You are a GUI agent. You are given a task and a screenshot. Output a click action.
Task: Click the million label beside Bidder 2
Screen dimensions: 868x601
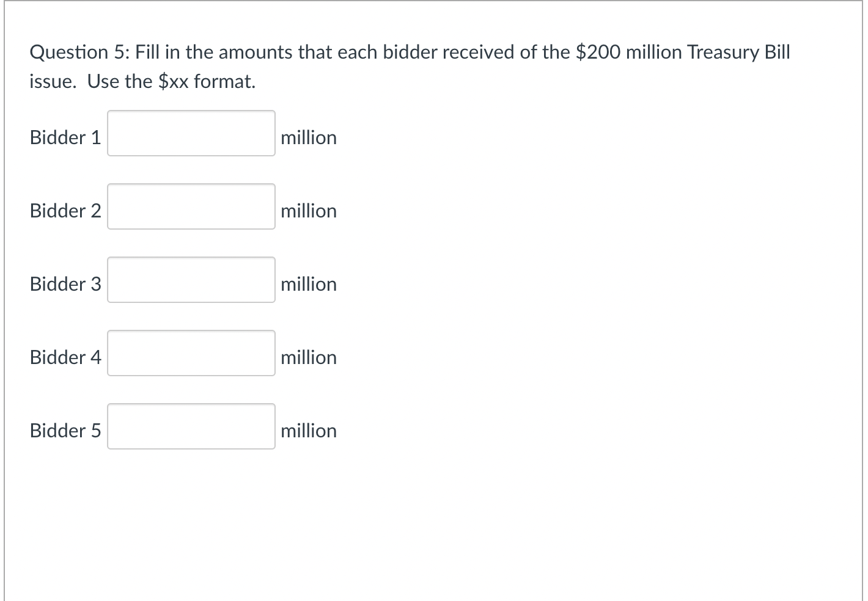point(308,211)
